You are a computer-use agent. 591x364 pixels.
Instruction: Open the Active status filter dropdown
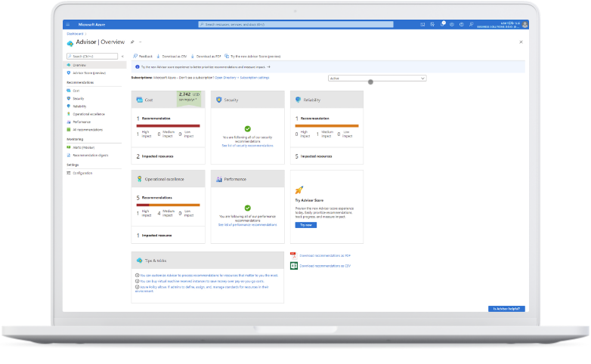(x=377, y=78)
